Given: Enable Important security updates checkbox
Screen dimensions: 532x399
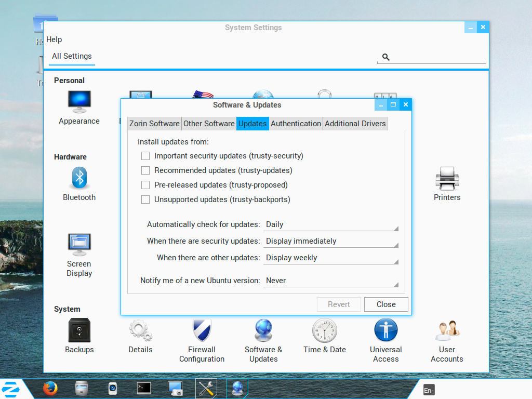Looking at the screenshot, I should [145, 156].
